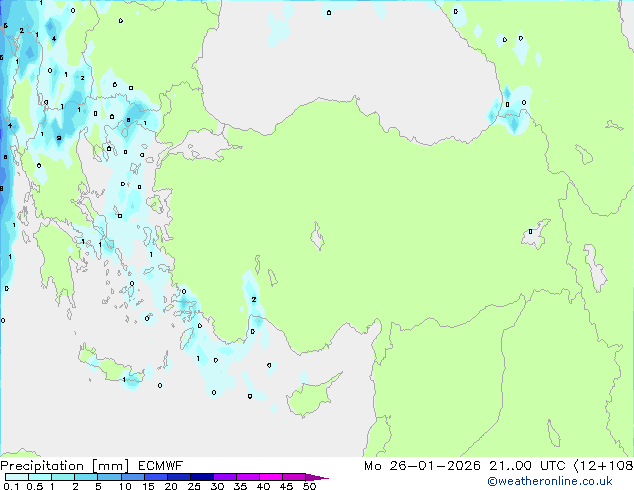
Task: Click the "30" legend scale label
Action: coord(218,486)
